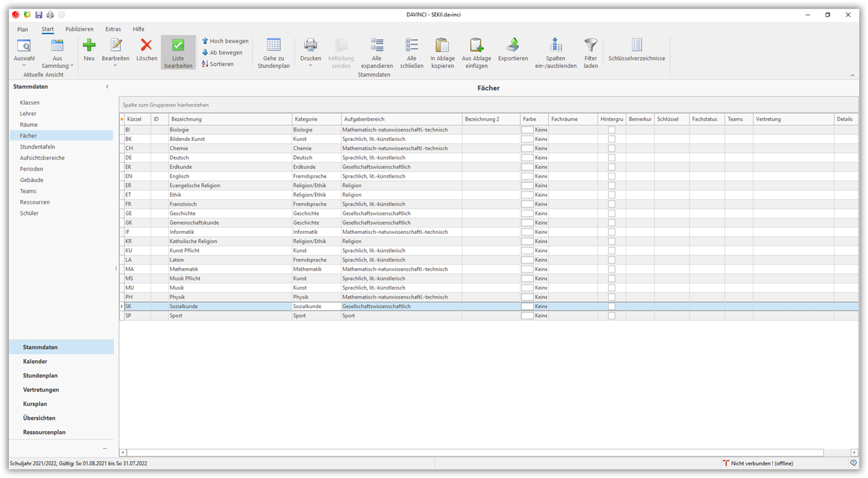Expand the Drucken dropdown menu

pyautogui.click(x=310, y=66)
